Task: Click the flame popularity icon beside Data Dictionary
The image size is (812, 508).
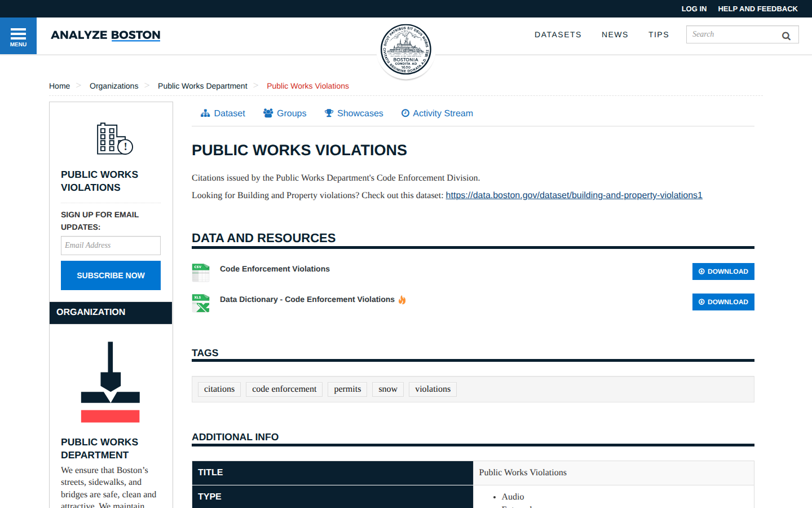Action: [402, 300]
